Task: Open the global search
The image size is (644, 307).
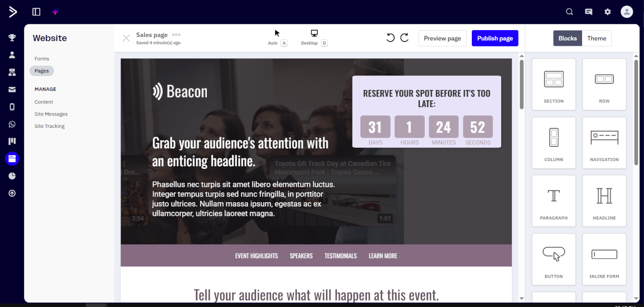Action: click(x=569, y=12)
